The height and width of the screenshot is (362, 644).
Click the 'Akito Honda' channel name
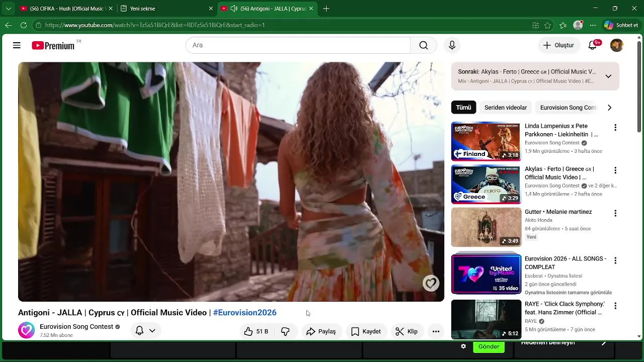point(538,220)
